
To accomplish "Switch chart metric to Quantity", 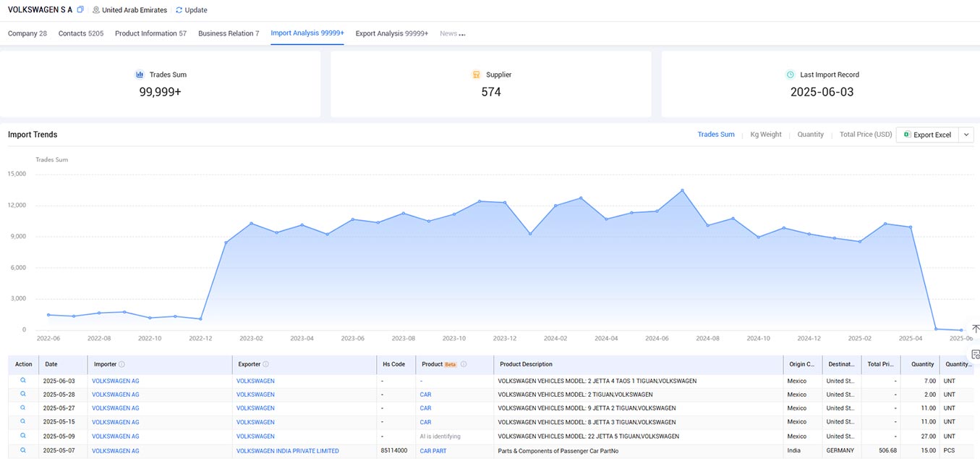I will pos(810,135).
